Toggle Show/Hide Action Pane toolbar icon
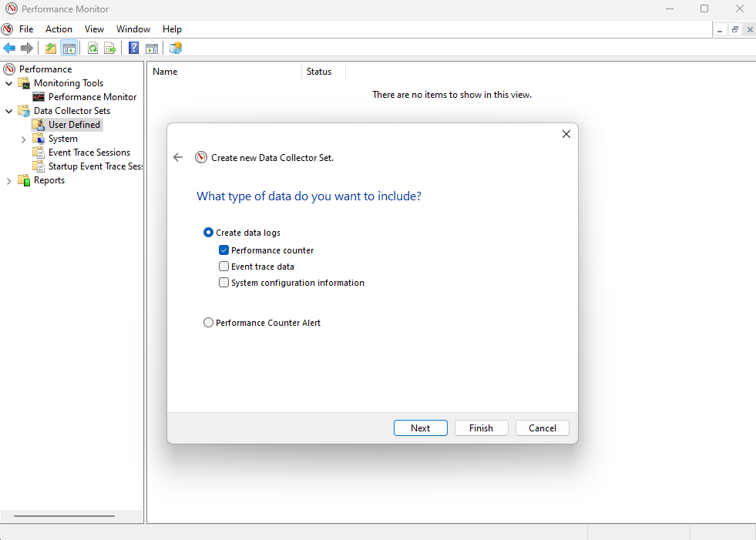The height and width of the screenshot is (540, 756). (x=152, y=49)
